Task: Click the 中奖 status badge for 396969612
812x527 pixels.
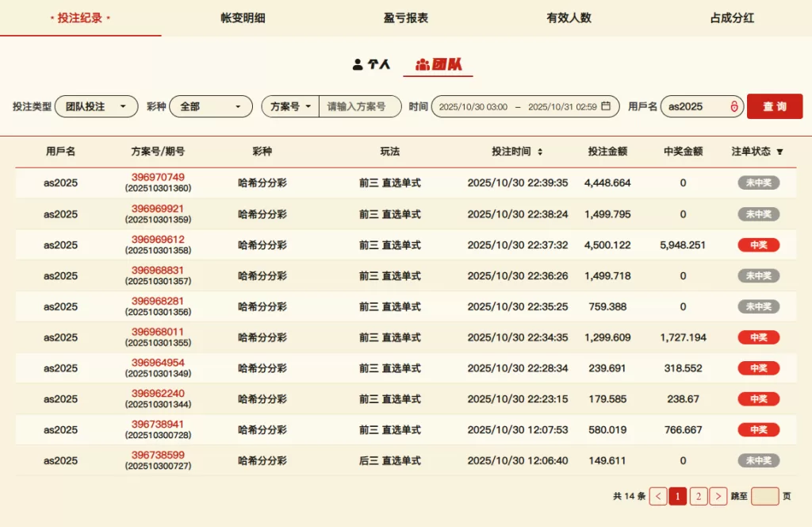Action: pos(758,245)
